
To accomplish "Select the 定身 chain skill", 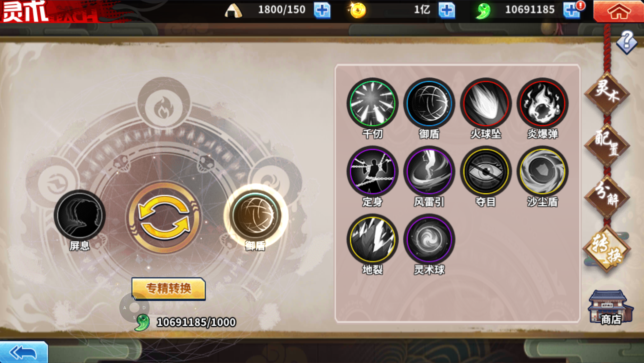I will tap(372, 172).
